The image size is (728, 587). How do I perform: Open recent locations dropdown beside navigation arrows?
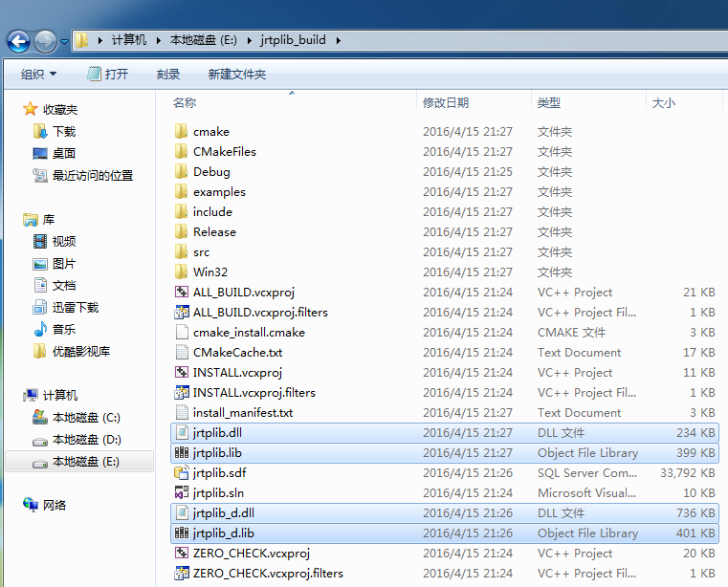click(x=64, y=42)
